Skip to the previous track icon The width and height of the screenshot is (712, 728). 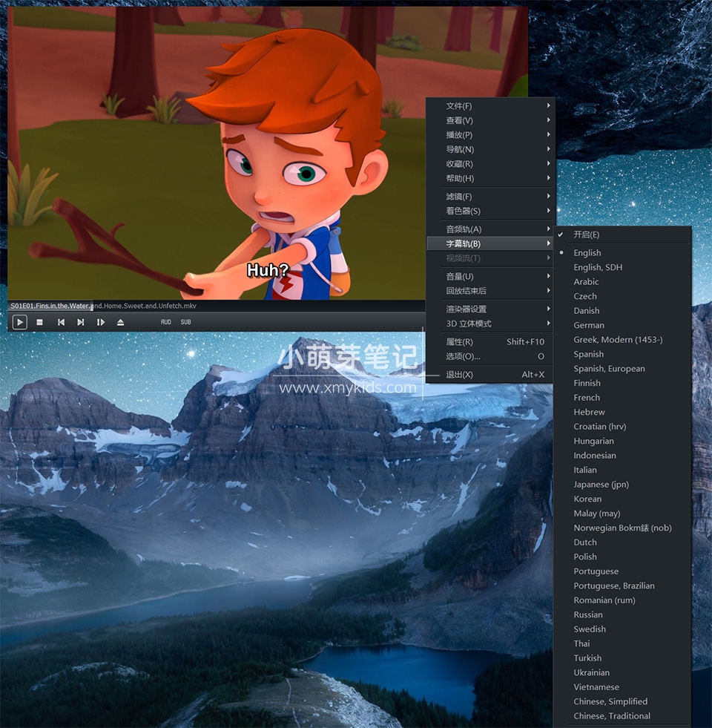point(61,322)
